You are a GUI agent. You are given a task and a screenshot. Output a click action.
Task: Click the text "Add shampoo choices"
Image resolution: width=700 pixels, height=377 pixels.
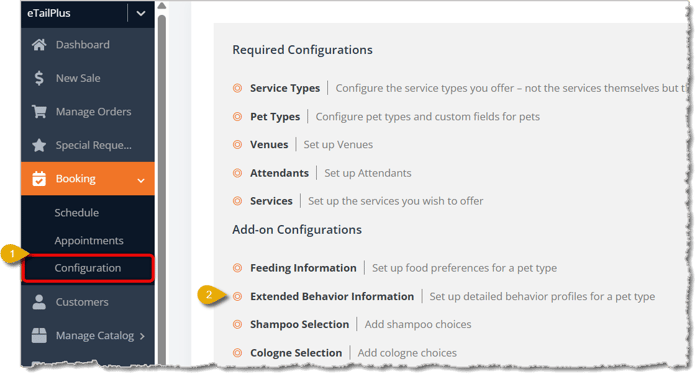coord(418,324)
